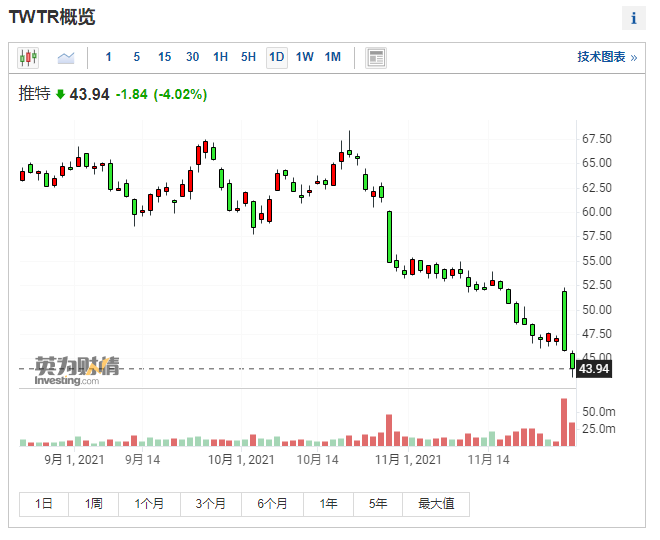Click the tallest red volume bar

[564, 422]
